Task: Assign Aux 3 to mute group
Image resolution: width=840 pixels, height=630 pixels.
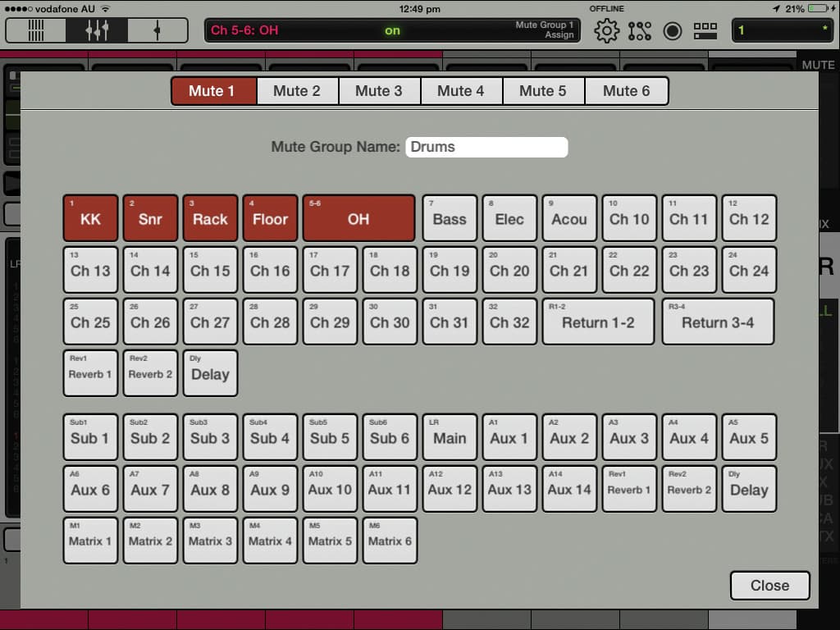Action: [x=629, y=436]
